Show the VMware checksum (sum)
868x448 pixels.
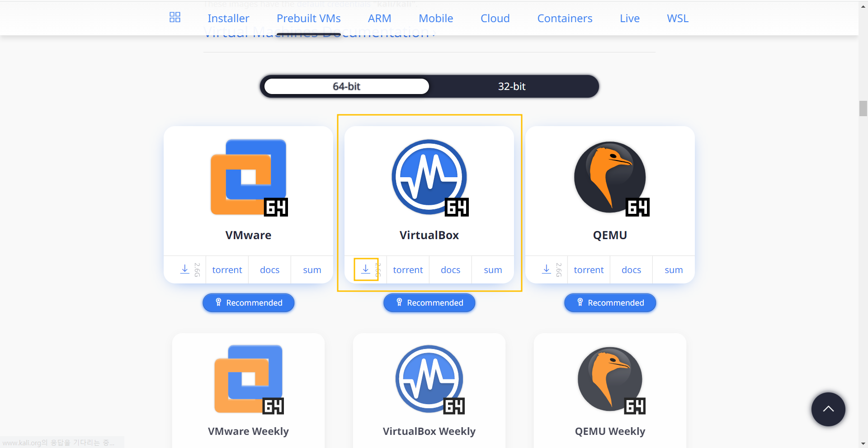pos(312,270)
